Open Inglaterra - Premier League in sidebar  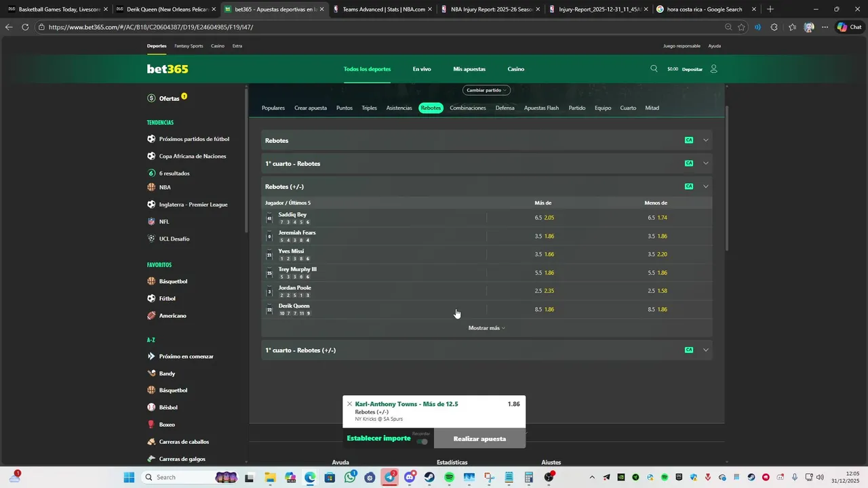pyautogui.click(x=193, y=205)
